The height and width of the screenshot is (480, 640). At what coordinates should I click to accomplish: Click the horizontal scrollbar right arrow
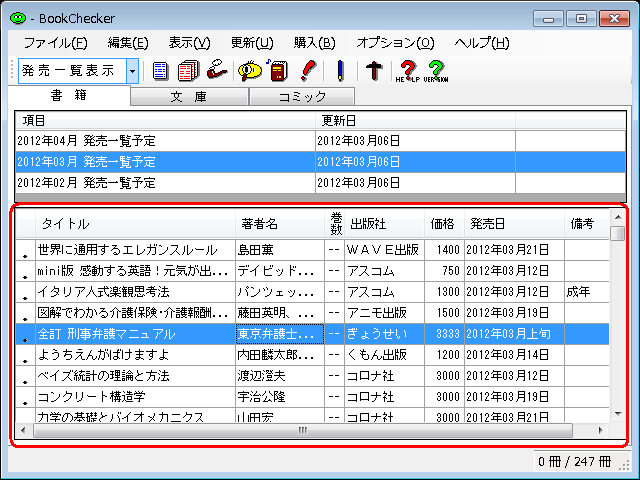[600, 430]
